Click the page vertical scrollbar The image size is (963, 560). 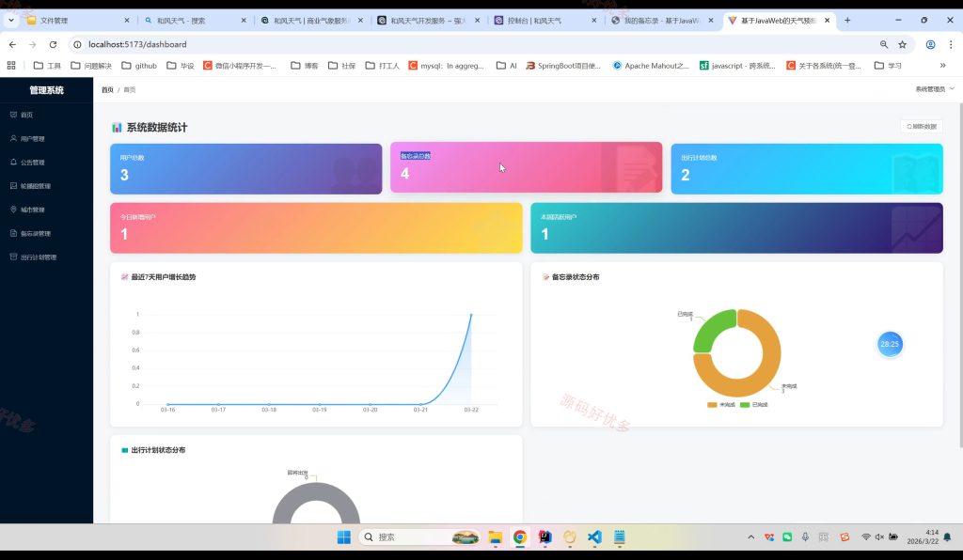[x=960, y=274]
